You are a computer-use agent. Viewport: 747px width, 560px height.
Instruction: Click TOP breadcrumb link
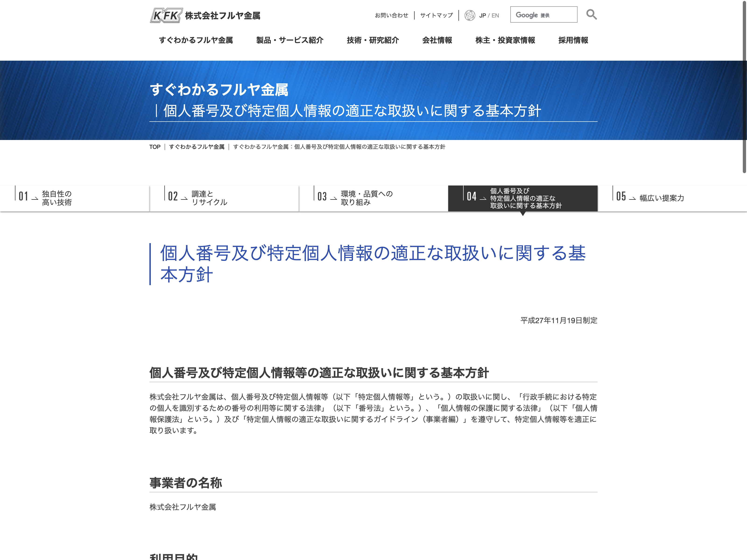155,147
